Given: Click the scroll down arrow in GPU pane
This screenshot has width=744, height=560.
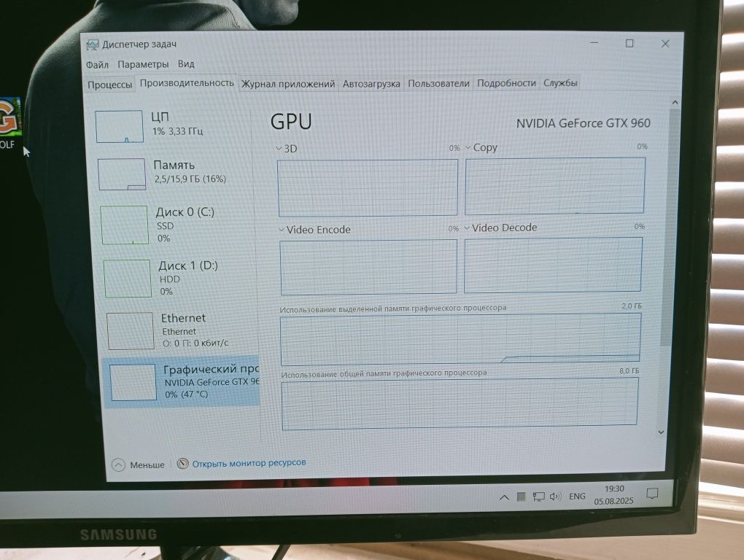Looking at the screenshot, I should [x=661, y=432].
